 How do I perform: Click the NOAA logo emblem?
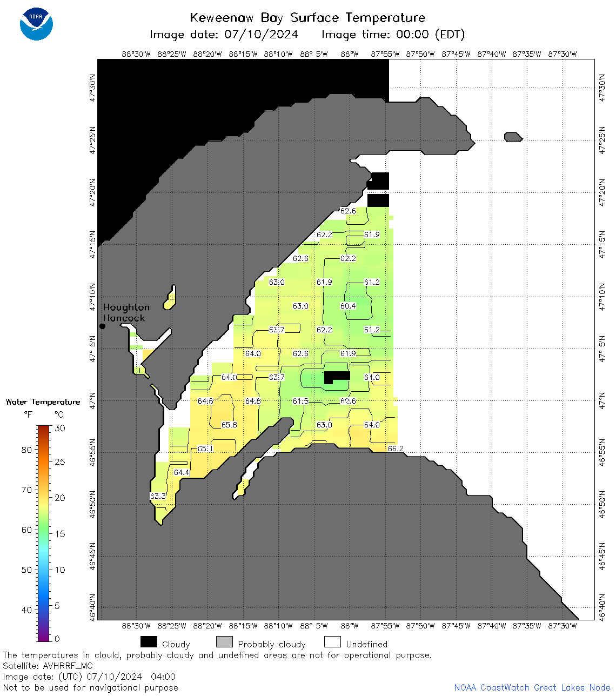click(37, 24)
